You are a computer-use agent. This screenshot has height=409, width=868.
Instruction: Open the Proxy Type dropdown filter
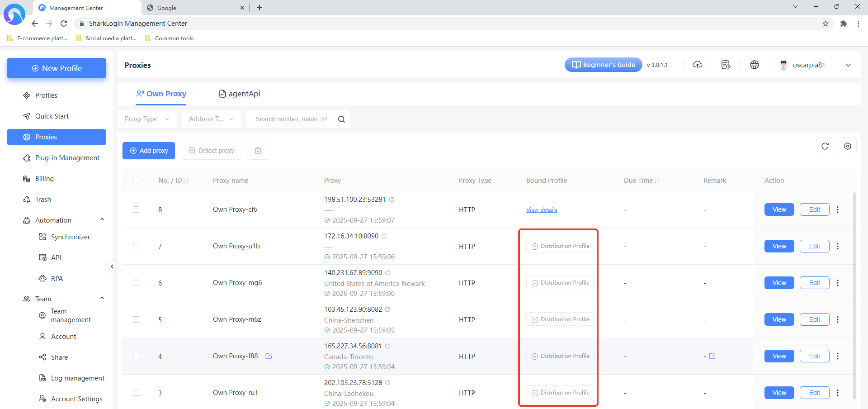(147, 119)
